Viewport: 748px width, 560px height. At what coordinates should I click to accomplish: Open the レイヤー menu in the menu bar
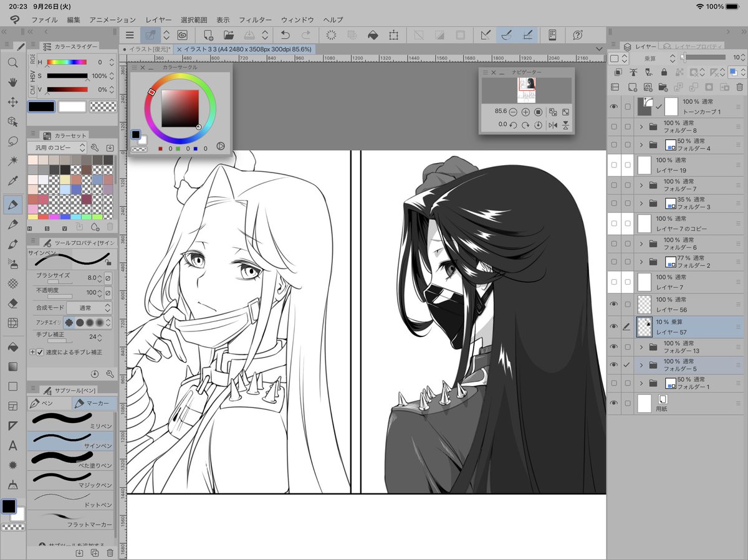[158, 20]
